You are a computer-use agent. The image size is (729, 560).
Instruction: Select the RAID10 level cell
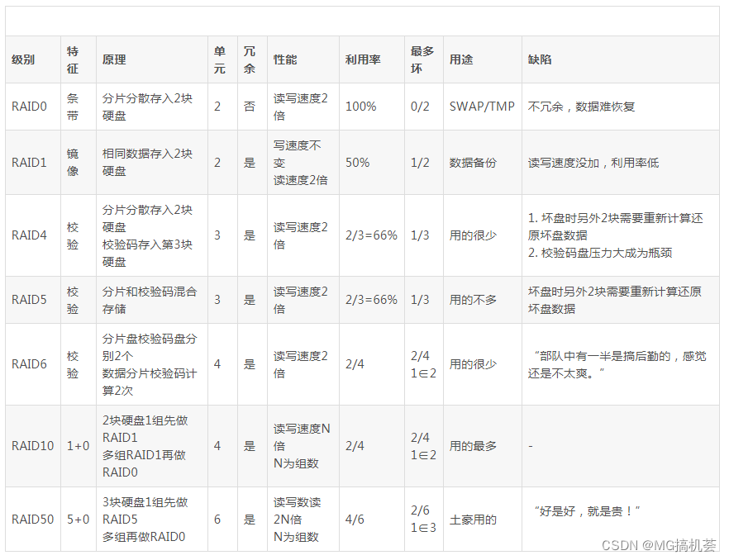click(x=33, y=446)
